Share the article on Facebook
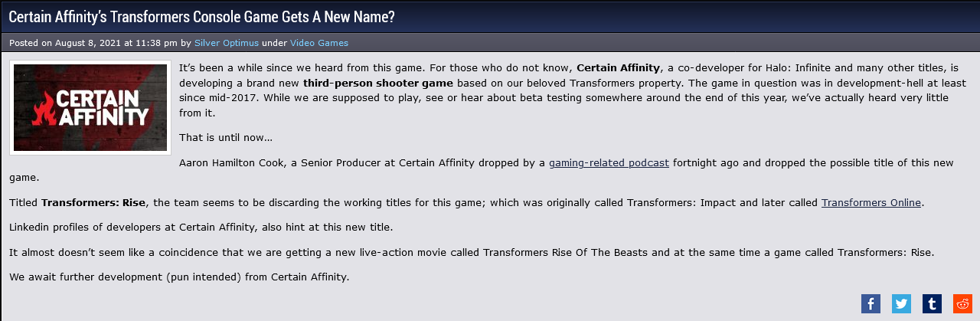 click(x=871, y=303)
